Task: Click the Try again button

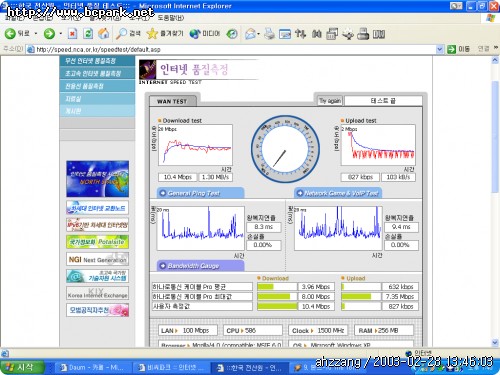Action: [330, 101]
